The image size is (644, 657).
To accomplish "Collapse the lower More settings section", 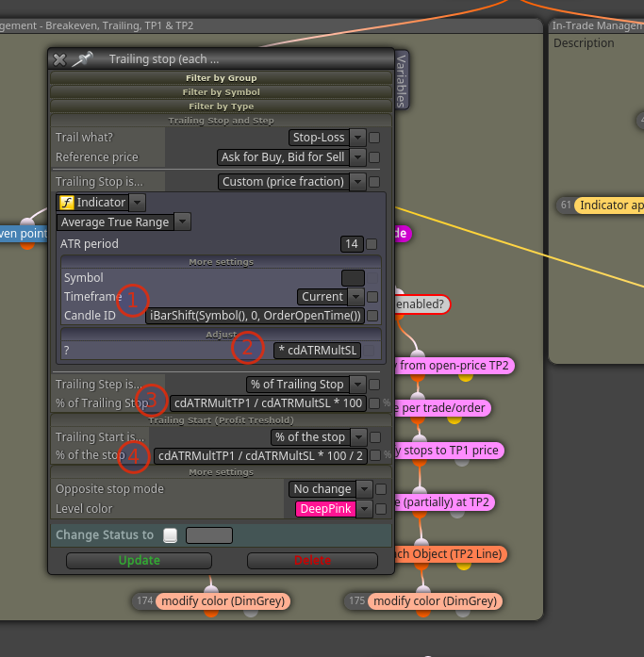I will [222, 472].
